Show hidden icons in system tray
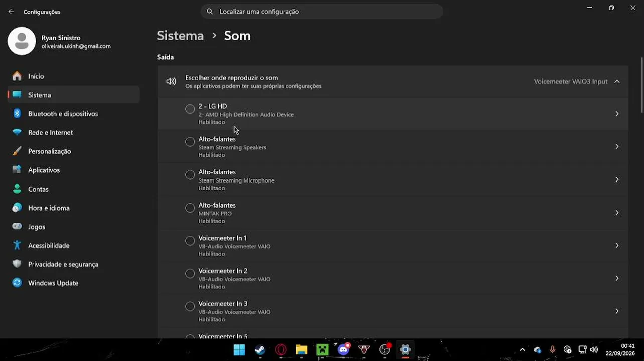This screenshot has height=361, width=644. 522,350
